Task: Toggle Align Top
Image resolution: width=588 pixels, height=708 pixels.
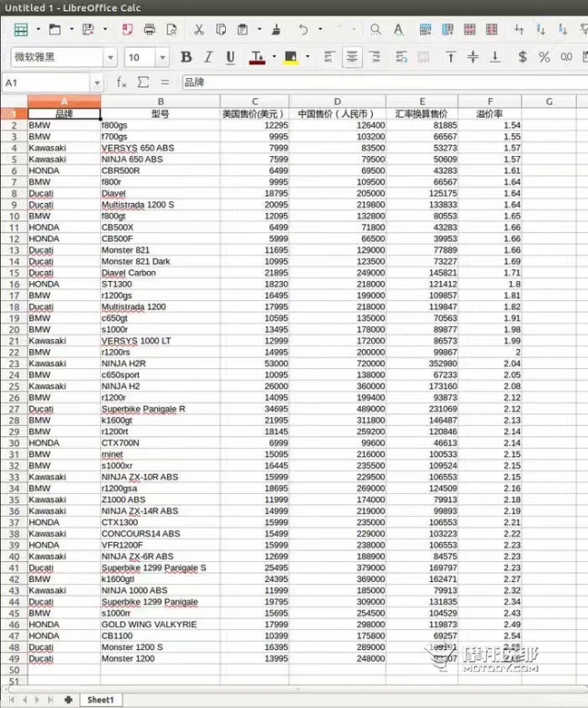Action: coord(450,57)
